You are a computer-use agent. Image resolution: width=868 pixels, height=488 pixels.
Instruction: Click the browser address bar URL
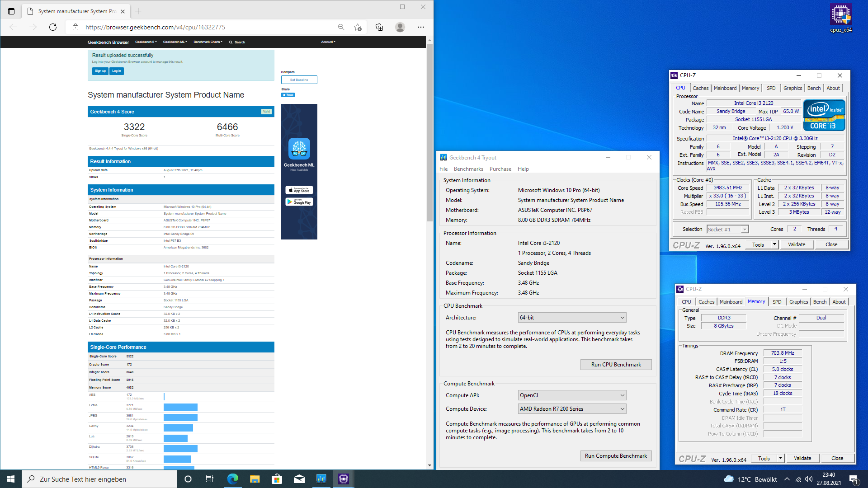pos(155,27)
